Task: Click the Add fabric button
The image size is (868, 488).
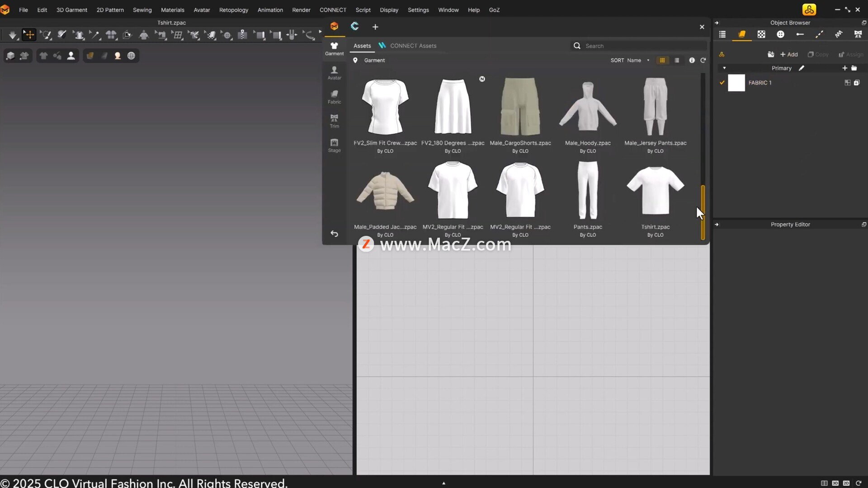Action: (x=789, y=54)
